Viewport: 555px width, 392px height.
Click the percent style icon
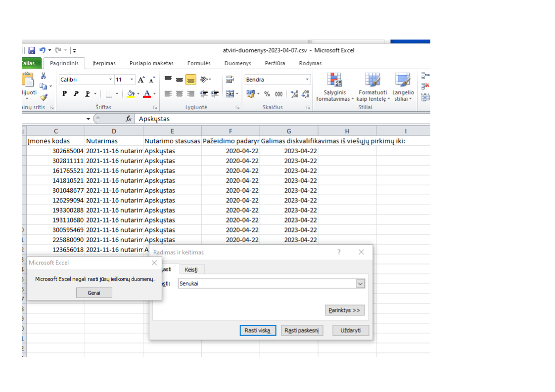point(267,94)
